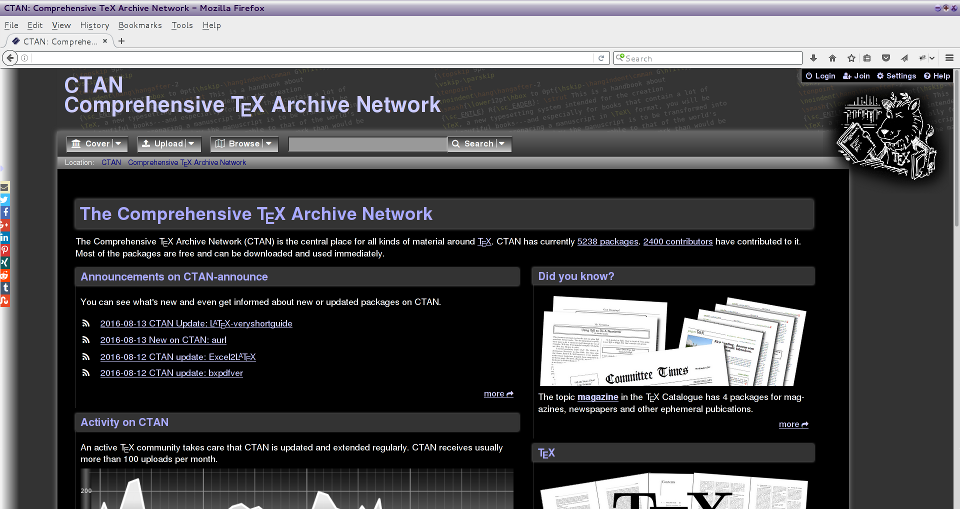Click the Browse button
Image resolution: width=960 pixels, height=509 pixels.
click(237, 144)
